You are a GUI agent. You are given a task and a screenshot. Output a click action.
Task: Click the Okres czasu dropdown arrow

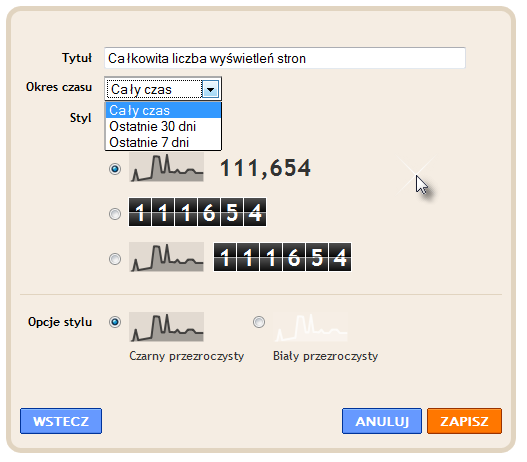pos(211,89)
